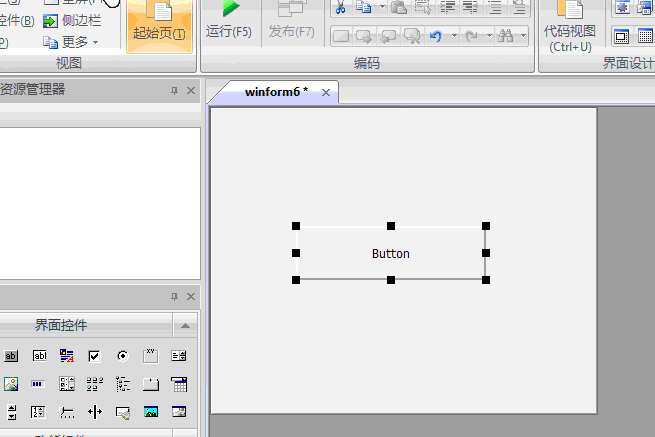Click the grid icon in 界面设计 group
Viewport: 655px width, 437px height.
pos(646,37)
